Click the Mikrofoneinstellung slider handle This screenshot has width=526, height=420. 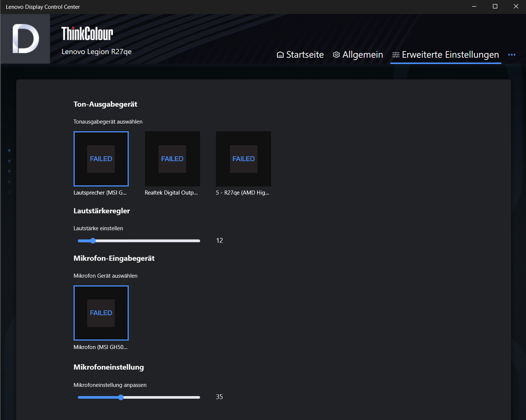point(121,398)
